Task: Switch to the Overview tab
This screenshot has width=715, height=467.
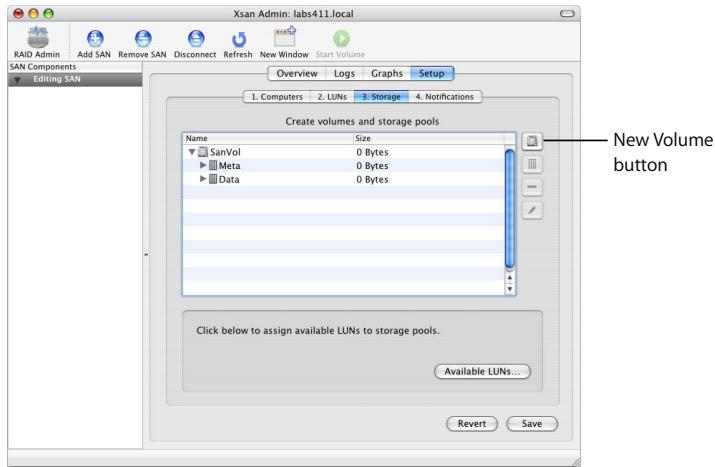Action: click(297, 73)
